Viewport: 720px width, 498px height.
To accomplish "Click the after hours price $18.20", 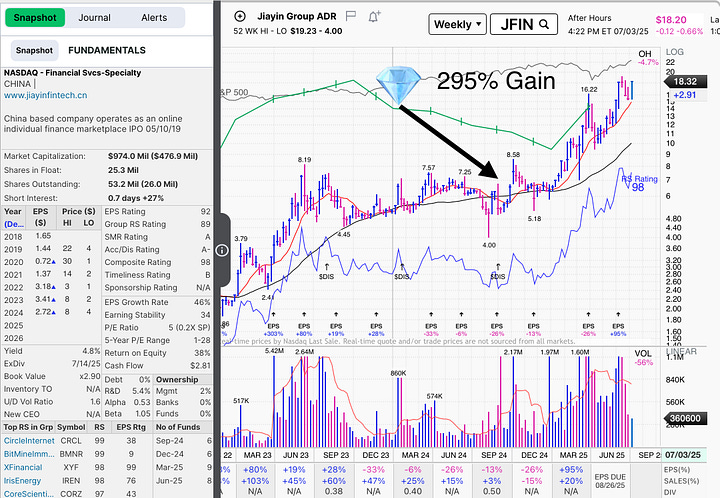I will tap(671, 20).
